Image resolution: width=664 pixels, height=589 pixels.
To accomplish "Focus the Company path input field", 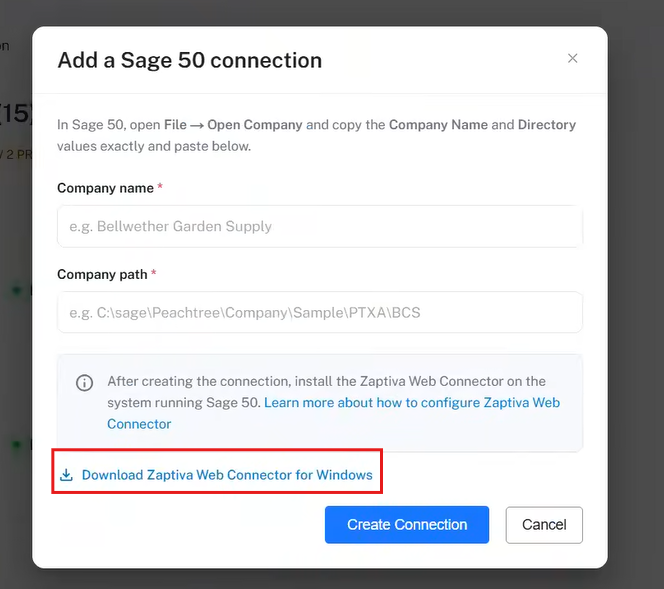I will (320, 312).
